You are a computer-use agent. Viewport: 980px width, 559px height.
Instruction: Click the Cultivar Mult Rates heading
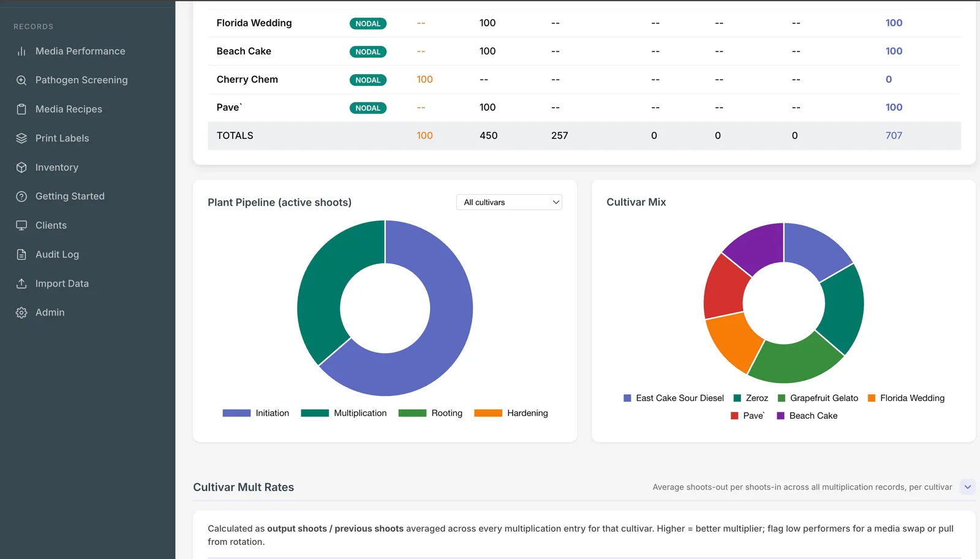[x=243, y=487]
